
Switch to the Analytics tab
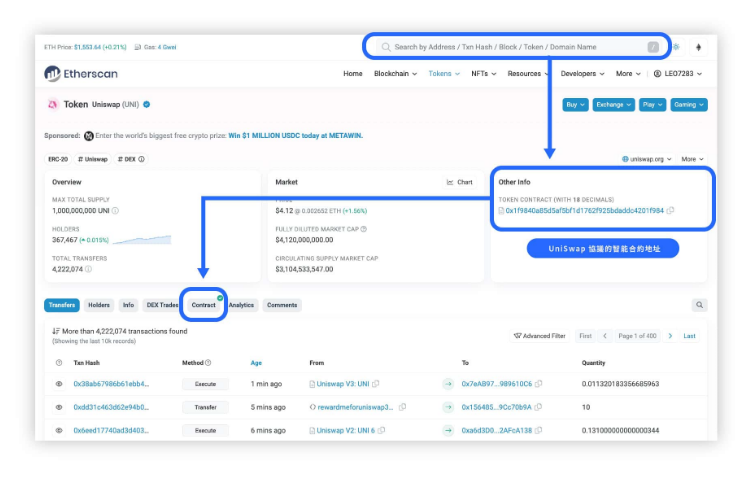(241, 305)
